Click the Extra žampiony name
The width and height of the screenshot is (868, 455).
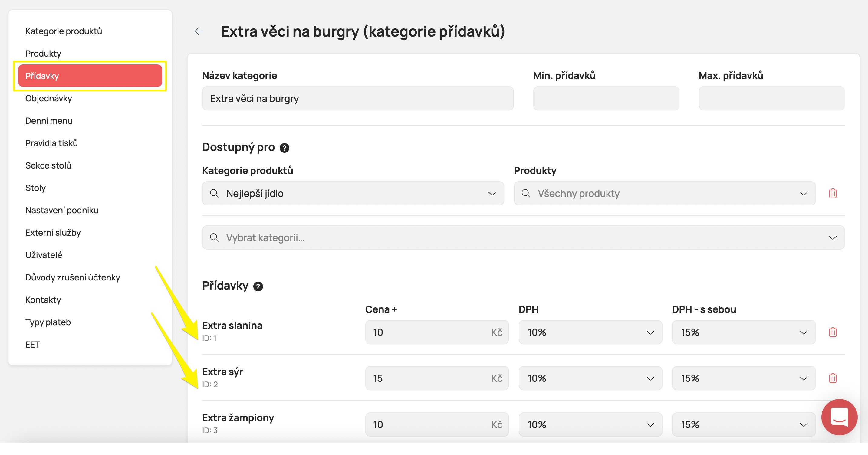238,418
